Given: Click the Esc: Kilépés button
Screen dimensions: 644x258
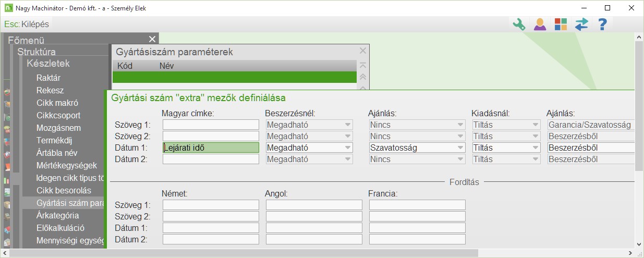Looking at the screenshot, I should 27,24.
